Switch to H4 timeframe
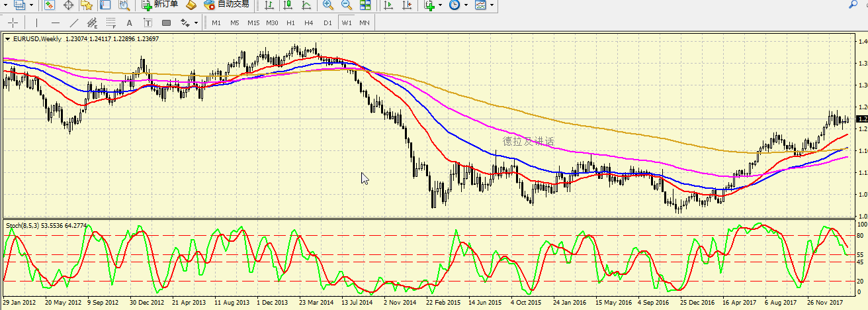 (x=308, y=23)
